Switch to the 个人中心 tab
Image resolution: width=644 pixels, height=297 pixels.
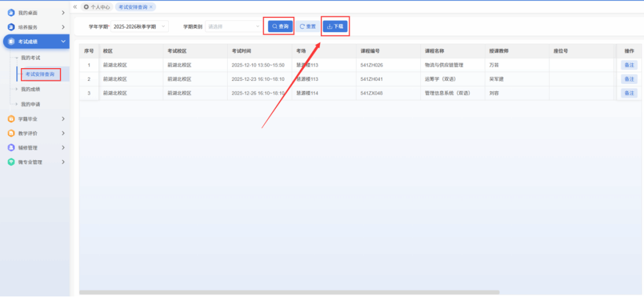point(97,7)
